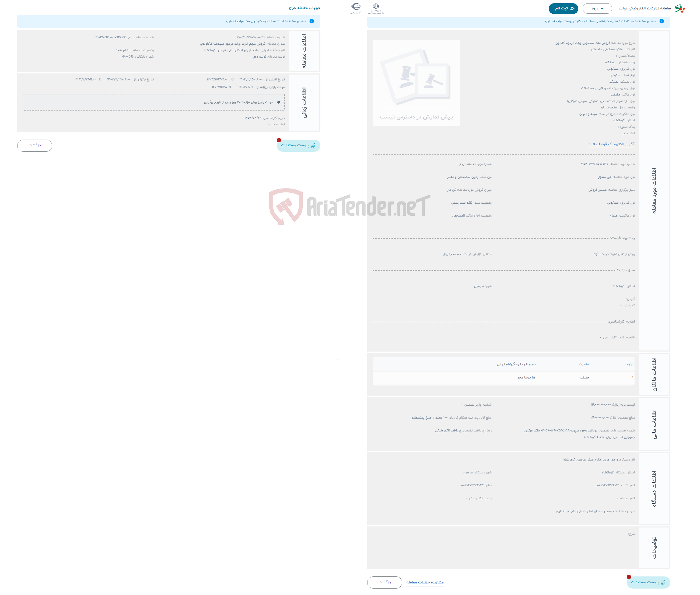Image resolution: width=700 pixels, height=595 pixels.
Task: Click the پیوست مستندات attach documents button
Action: 298,145
